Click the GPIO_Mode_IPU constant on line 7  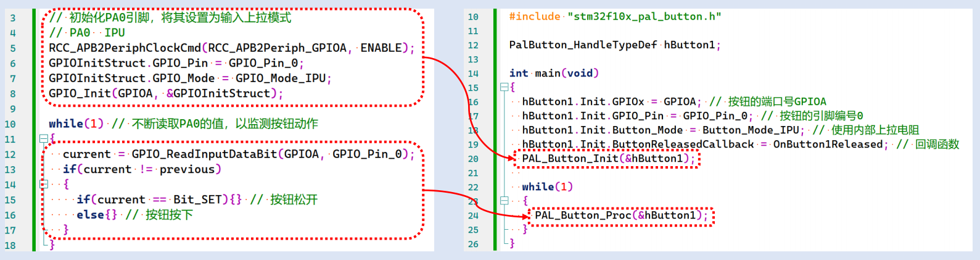point(281,78)
